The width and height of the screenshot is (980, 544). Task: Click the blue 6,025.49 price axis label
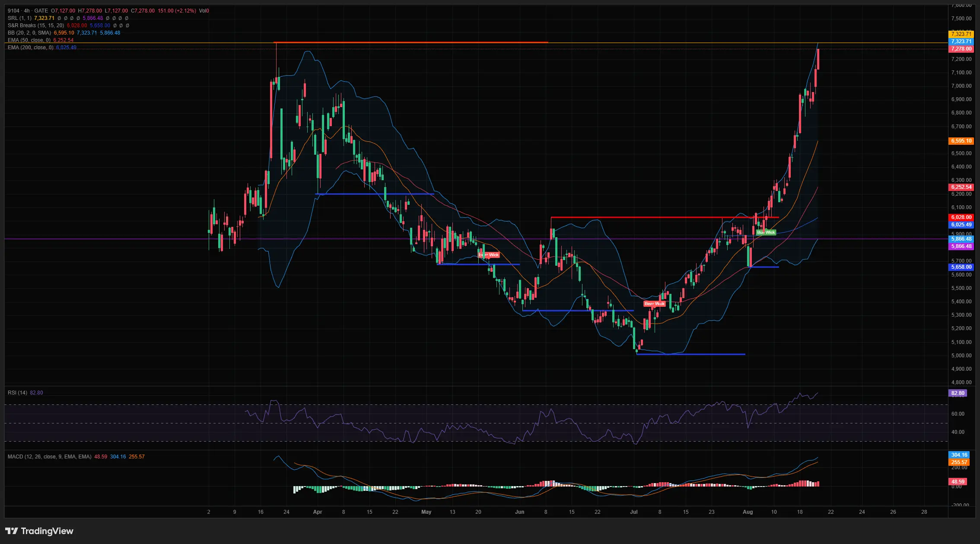[961, 225]
